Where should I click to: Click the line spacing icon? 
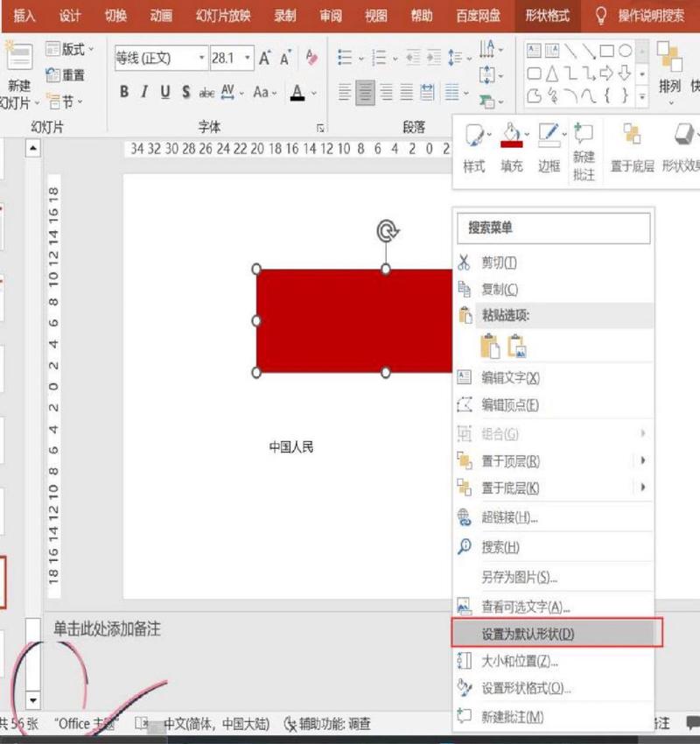point(455,58)
